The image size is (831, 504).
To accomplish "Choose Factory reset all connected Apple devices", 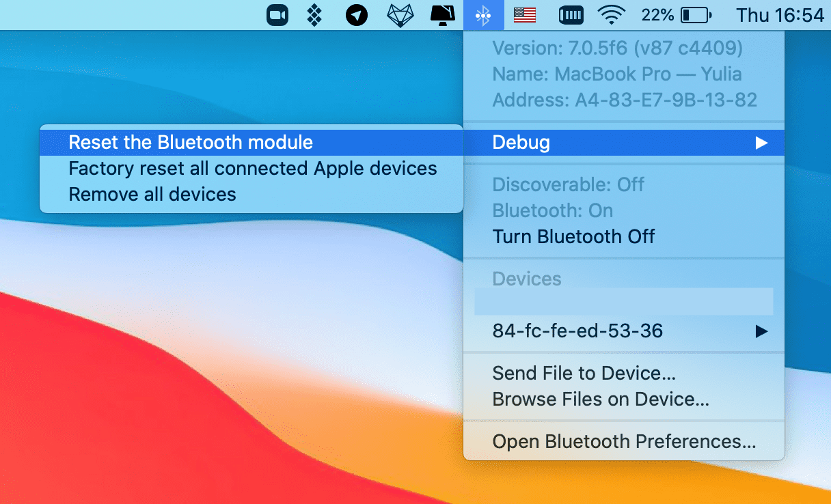I will pos(252,169).
